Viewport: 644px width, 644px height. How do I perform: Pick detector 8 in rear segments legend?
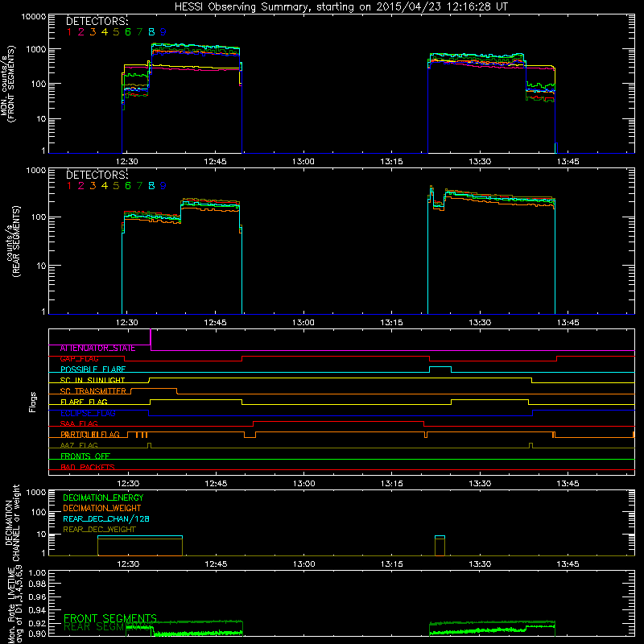(151, 186)
